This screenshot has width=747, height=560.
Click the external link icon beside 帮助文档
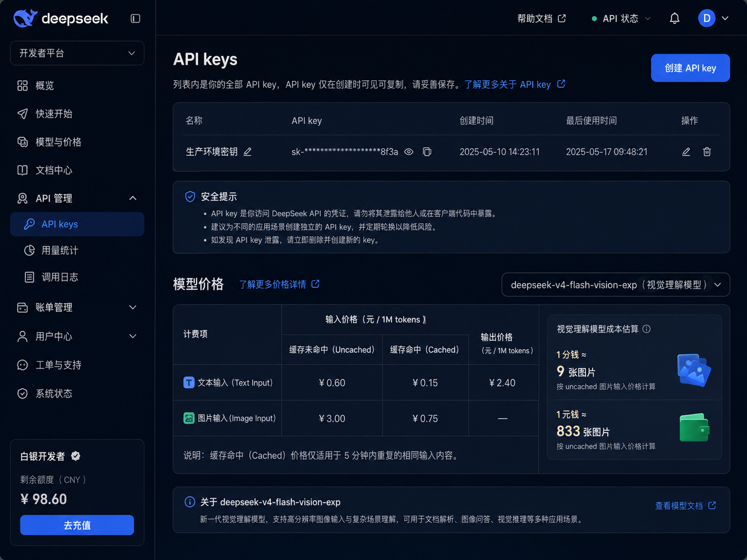tap(562, 19)
